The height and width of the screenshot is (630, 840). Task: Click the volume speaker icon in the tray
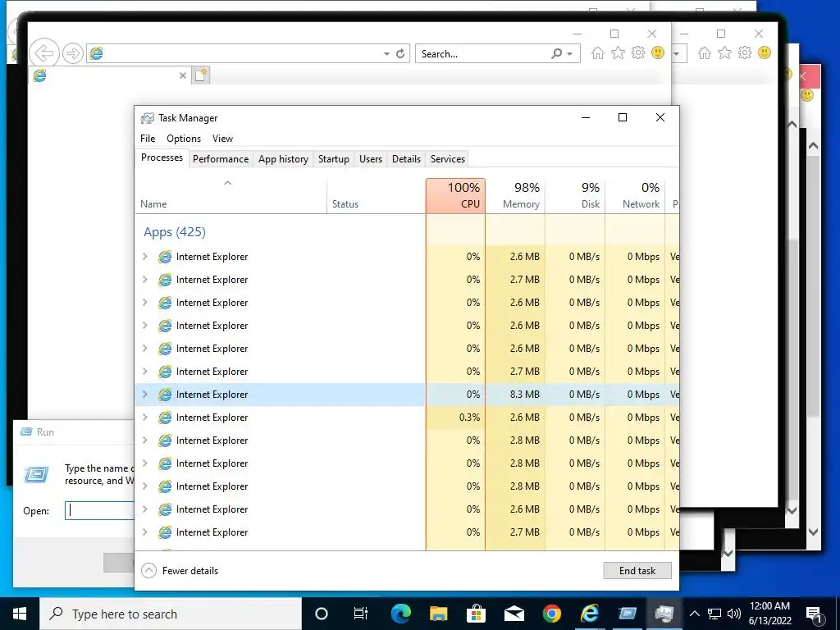tap(734, 614)
